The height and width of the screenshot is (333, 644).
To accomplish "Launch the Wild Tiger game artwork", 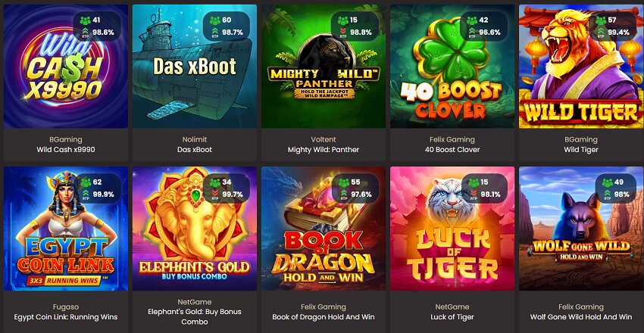I will (x=581, y=67).
